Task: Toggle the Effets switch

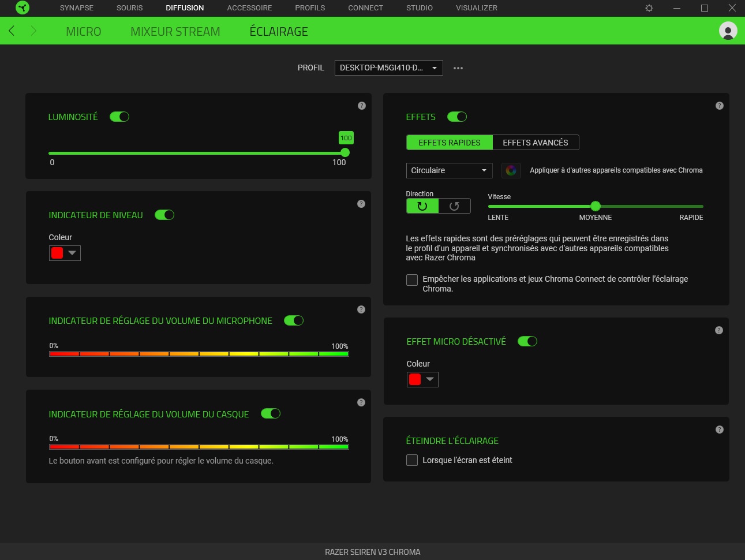Action: [x=457, y=117]
